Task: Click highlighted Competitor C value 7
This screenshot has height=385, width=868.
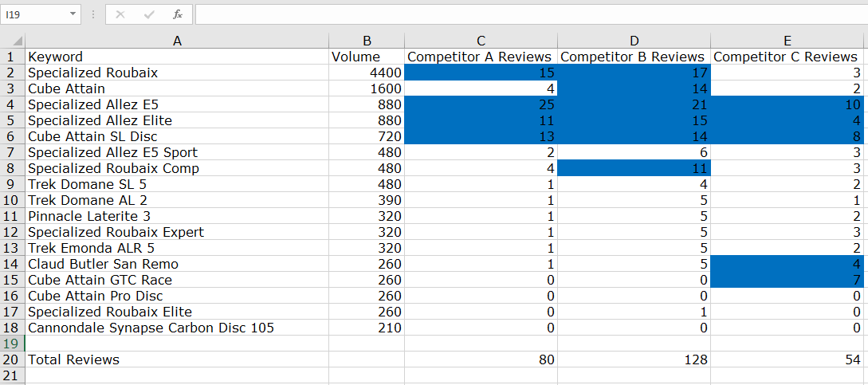Action: 787,280
